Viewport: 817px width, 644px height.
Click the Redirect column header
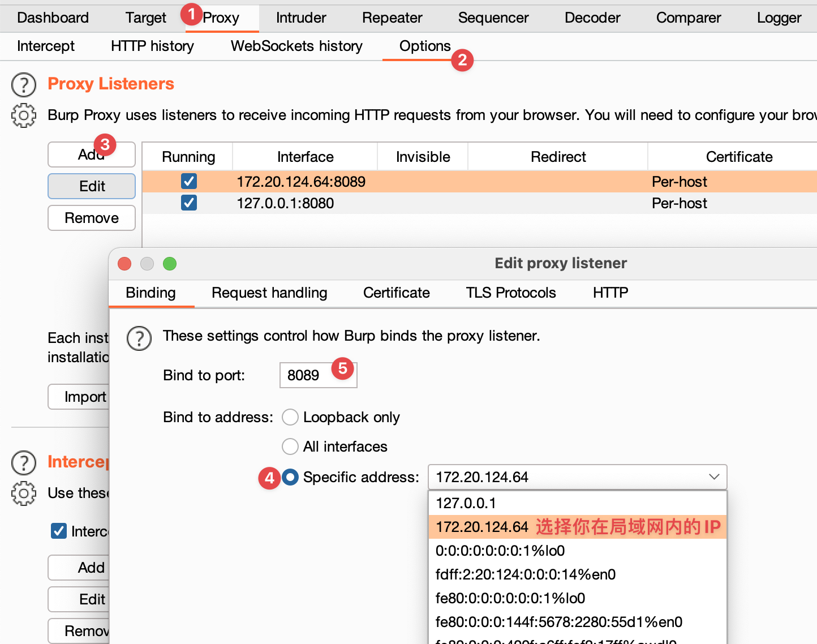coord(558,157)
